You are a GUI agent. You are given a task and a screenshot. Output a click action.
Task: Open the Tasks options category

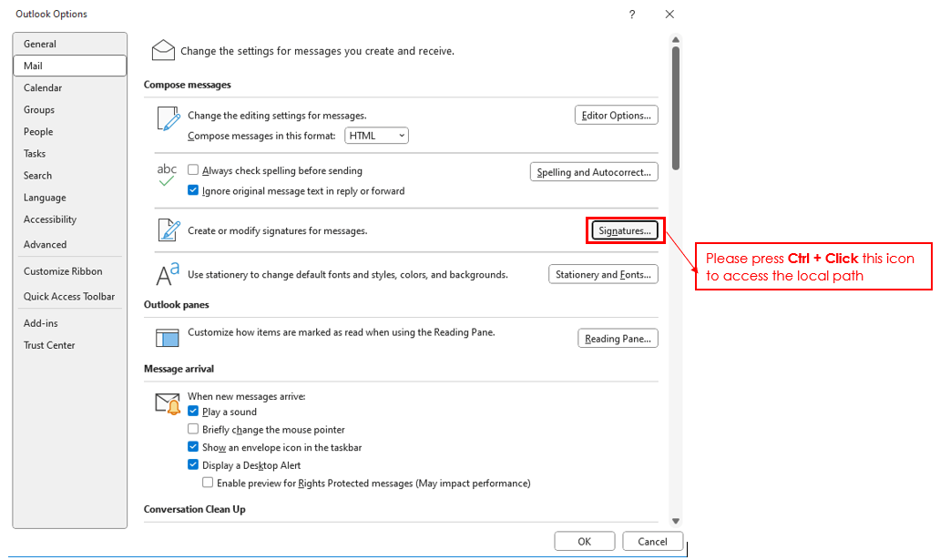[69, 154]
